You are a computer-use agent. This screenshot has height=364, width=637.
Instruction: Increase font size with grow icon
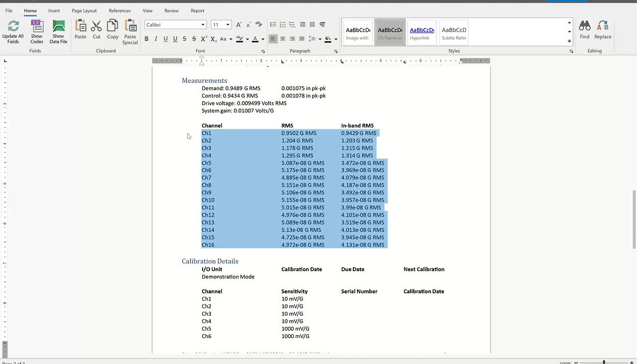coord(239,24)
